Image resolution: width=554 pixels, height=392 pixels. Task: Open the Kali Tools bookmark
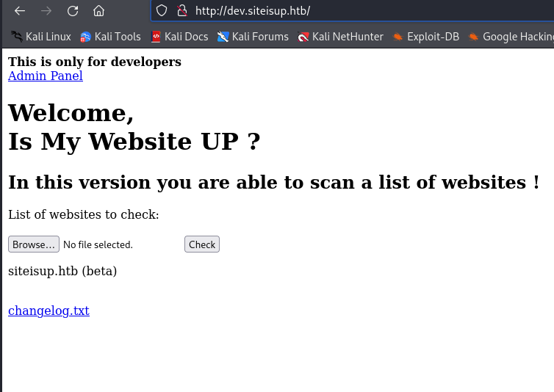[x=110, y=36]
